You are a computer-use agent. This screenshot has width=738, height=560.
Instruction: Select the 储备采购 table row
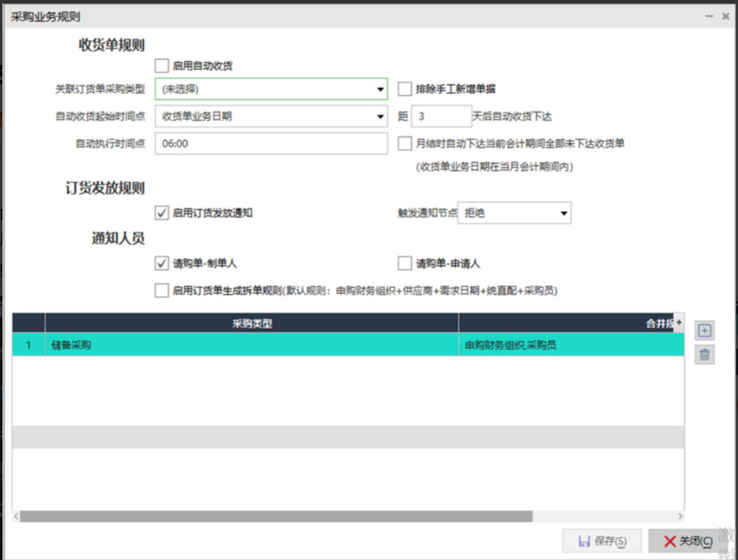[251, 345]
